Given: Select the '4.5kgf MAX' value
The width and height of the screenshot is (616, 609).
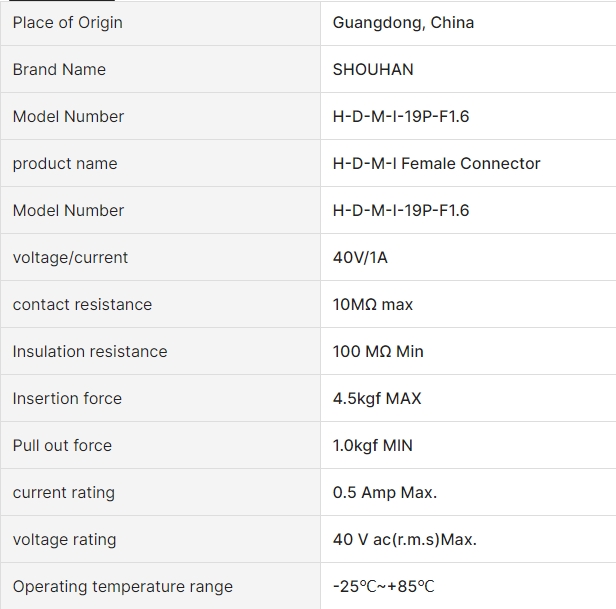Looking at the screenshot, I should [377, 399].
